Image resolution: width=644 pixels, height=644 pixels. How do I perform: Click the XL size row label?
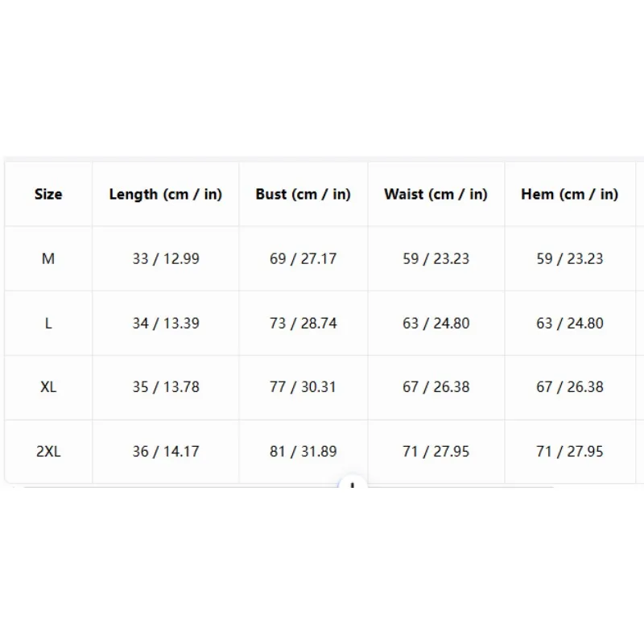(x=48, y=387)
